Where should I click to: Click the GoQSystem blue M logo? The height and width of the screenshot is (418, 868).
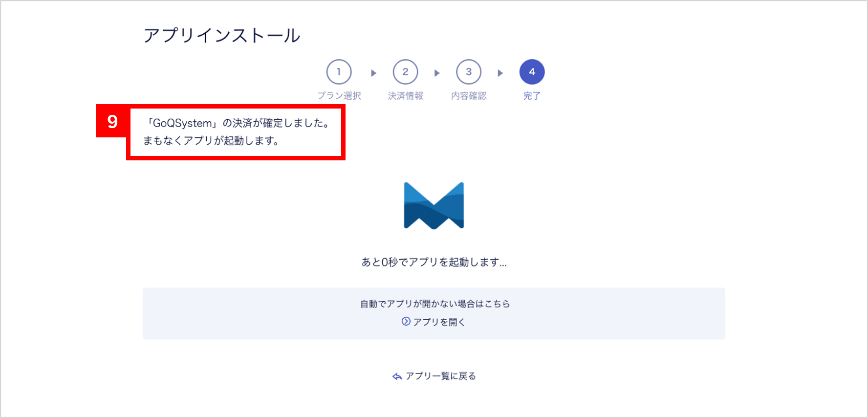pos(434,205)
